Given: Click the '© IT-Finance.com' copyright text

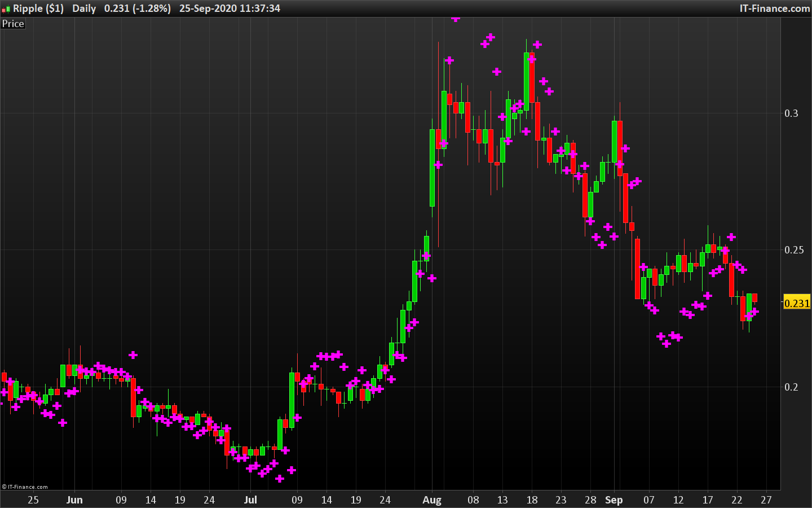Looking at the screenshot, I should 25,487.
